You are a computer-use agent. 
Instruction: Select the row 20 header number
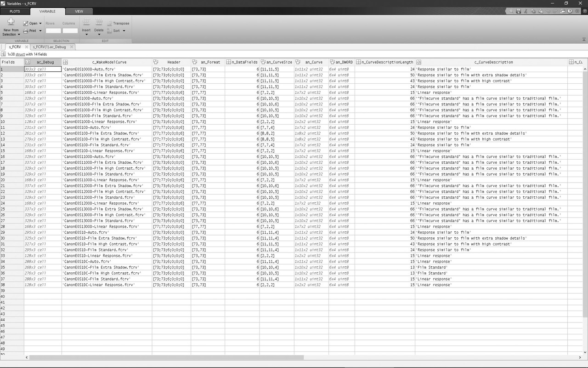[x=12, y=180]
